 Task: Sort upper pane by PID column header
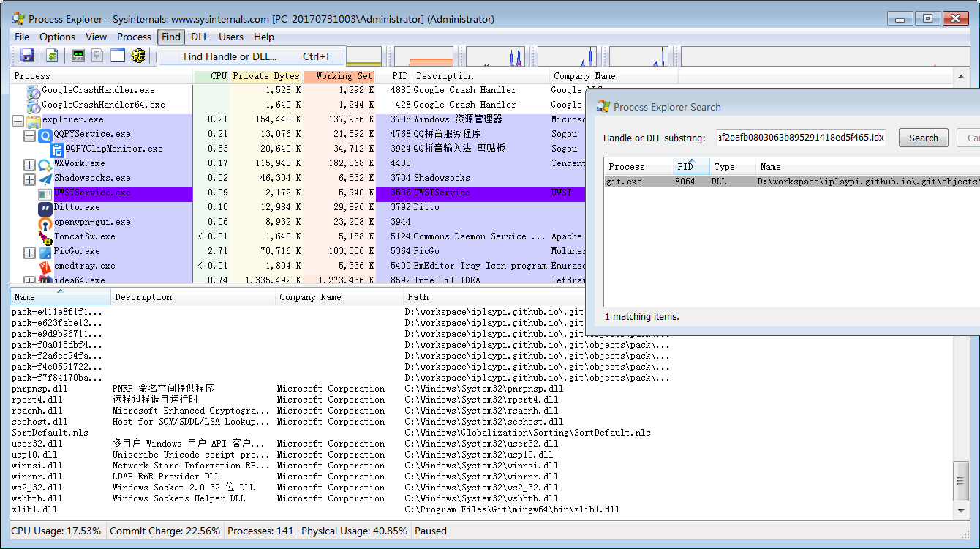[395, 76]
